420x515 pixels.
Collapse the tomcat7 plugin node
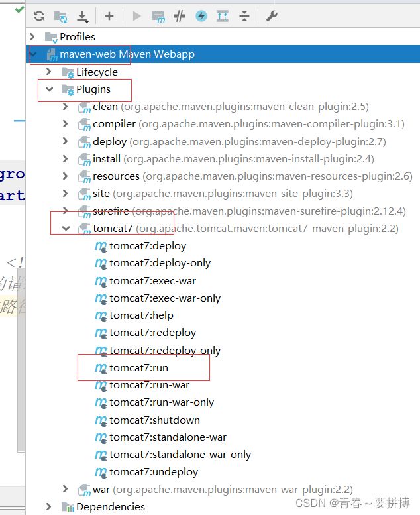(66, 228)
